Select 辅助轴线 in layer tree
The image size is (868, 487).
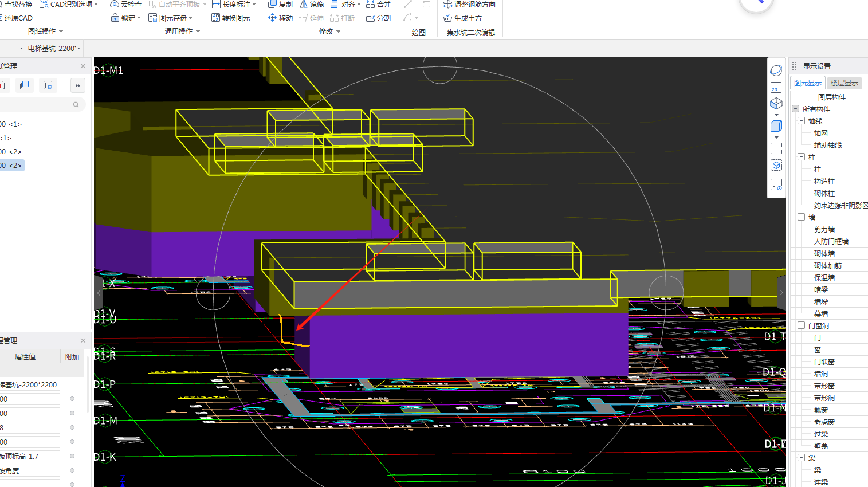pos(828,145)
